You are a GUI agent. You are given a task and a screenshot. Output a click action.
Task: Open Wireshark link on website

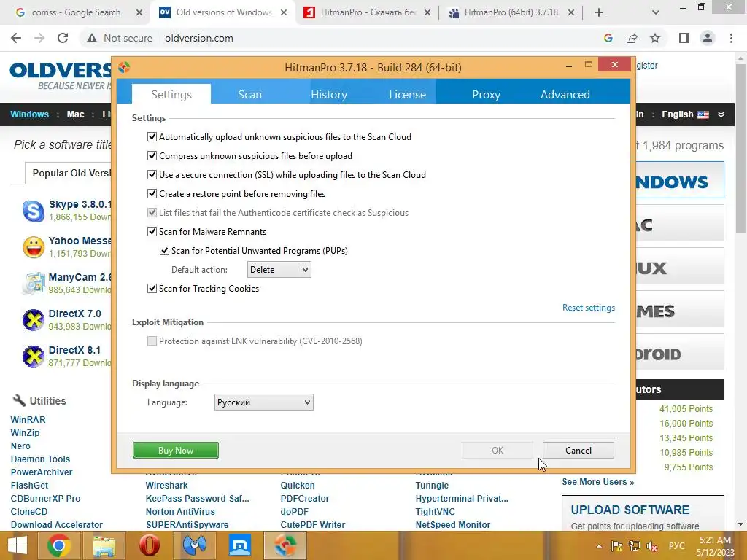click(x=167, y=485)
